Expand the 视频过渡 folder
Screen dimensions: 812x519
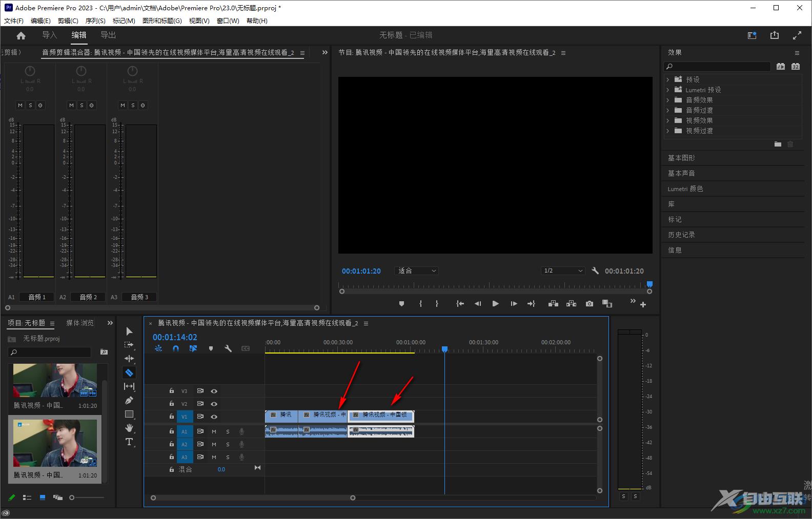(x=667, y=131)
